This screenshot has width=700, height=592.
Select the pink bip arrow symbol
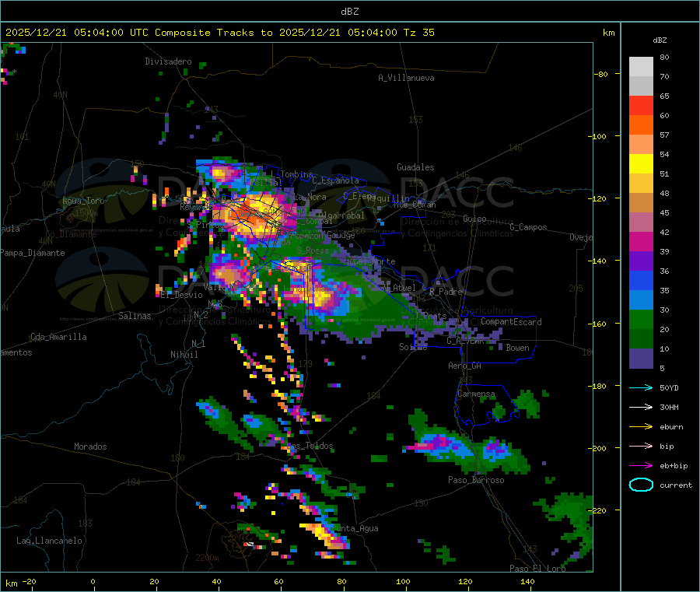tap(641, 446)
